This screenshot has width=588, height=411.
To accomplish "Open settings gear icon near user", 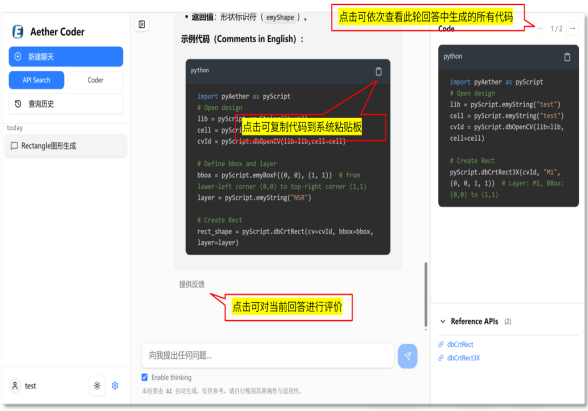I will click(115, 386).
